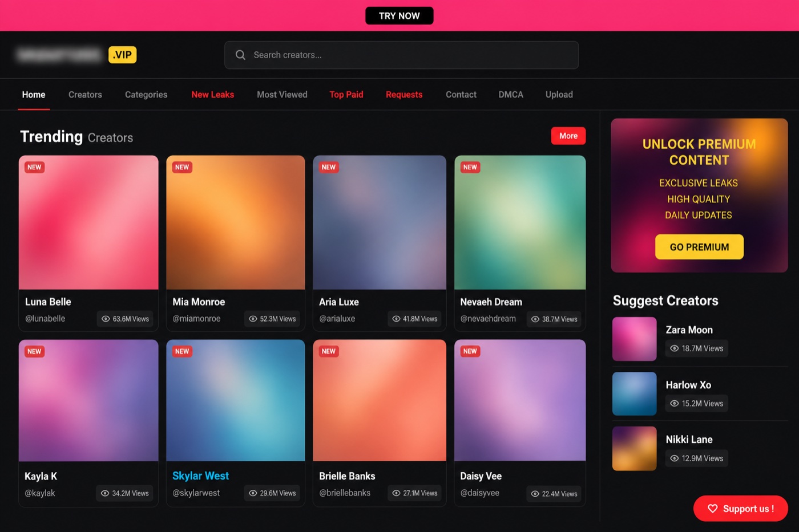The image size is (799, 532).
Task: Click the eye icon beside Zara Moon's views
Action: click(x=675, y=348)
